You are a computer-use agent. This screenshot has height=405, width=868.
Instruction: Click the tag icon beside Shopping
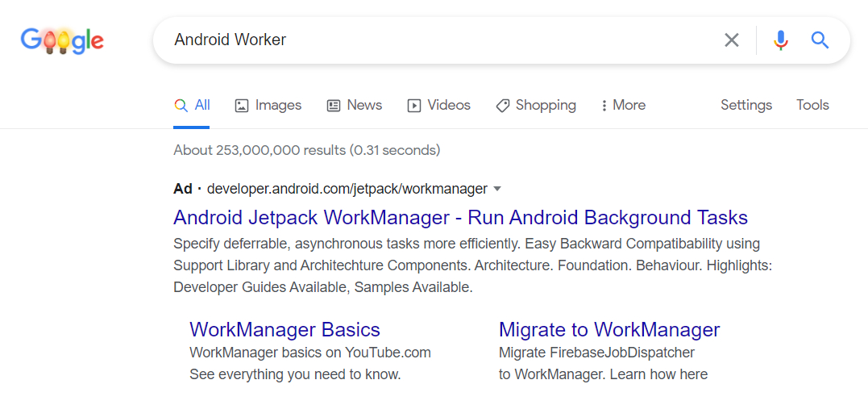503,106
